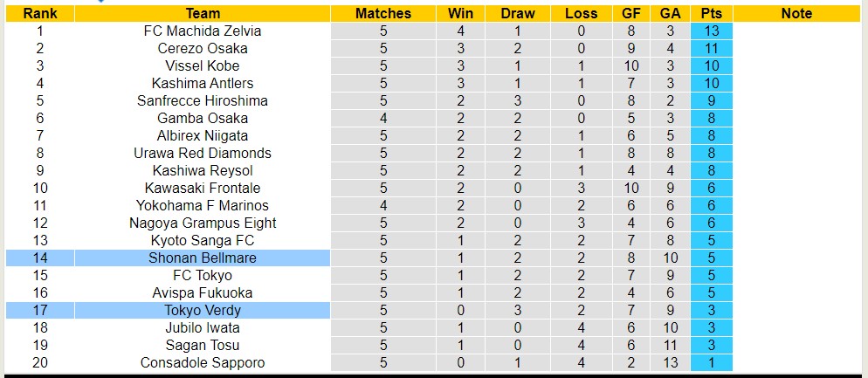Image resolution: width=868 pixels, height=378 pixels.
Task: Click the Matches column header
Action: (x=383, y=13)
